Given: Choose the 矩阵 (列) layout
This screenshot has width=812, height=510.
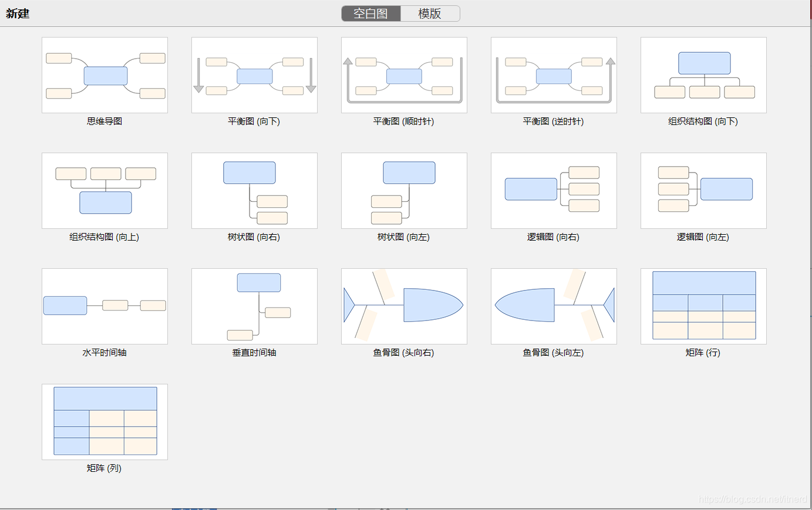Looking at the screenshot, I should tap(105, 421).
